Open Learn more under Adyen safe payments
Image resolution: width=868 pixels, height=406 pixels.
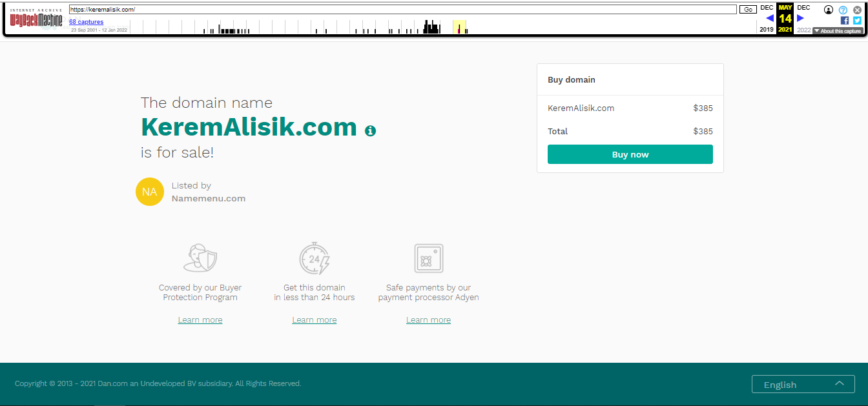tap(429, 320)
